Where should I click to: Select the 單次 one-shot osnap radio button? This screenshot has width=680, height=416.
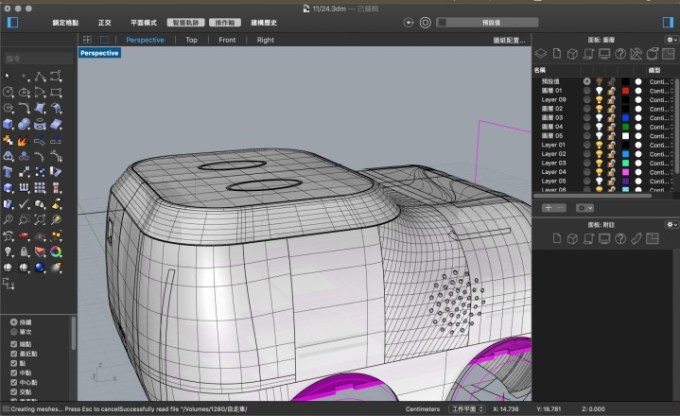pyautogui.click(x=13, y=331)
